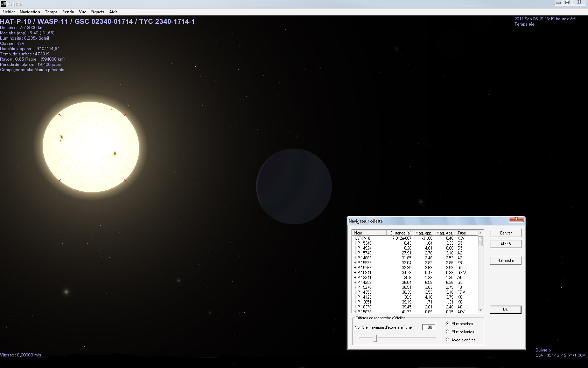Open the Temps menu

tap(51, 12)
